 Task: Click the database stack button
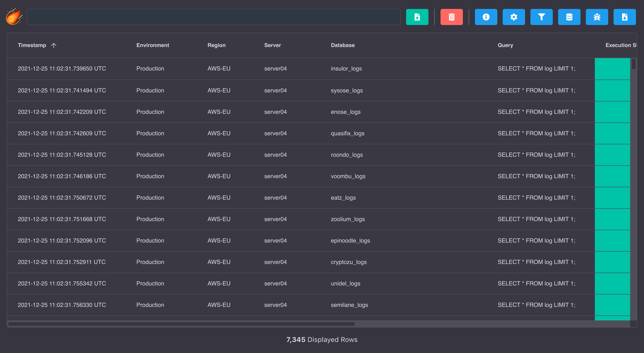click(569, 17)
